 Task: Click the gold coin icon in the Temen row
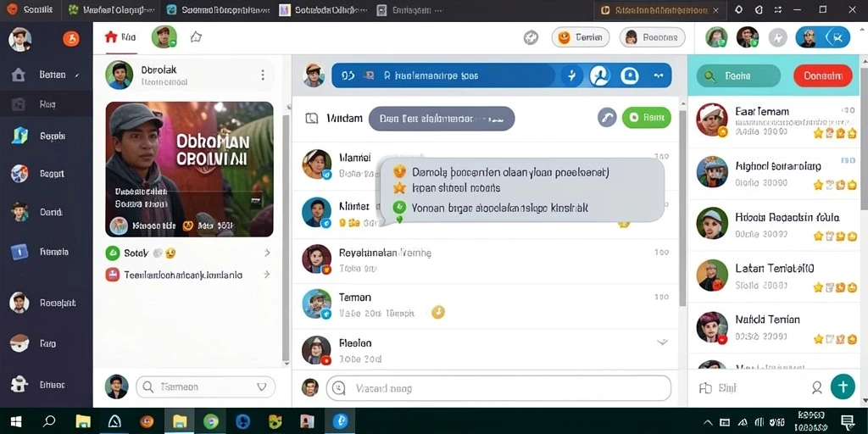click(438, 312)
